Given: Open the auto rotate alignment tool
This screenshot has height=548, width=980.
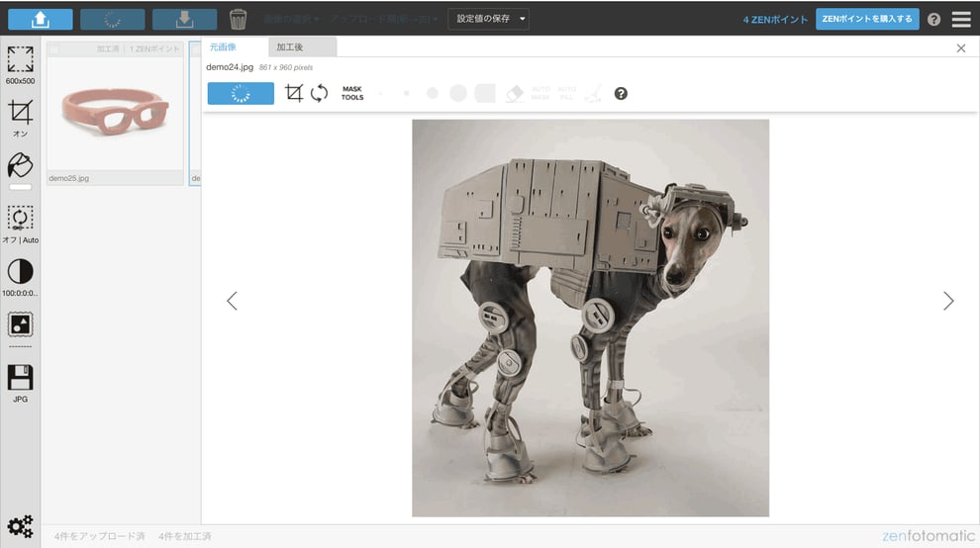Looking at the screenshot, I should coord(20,225).
